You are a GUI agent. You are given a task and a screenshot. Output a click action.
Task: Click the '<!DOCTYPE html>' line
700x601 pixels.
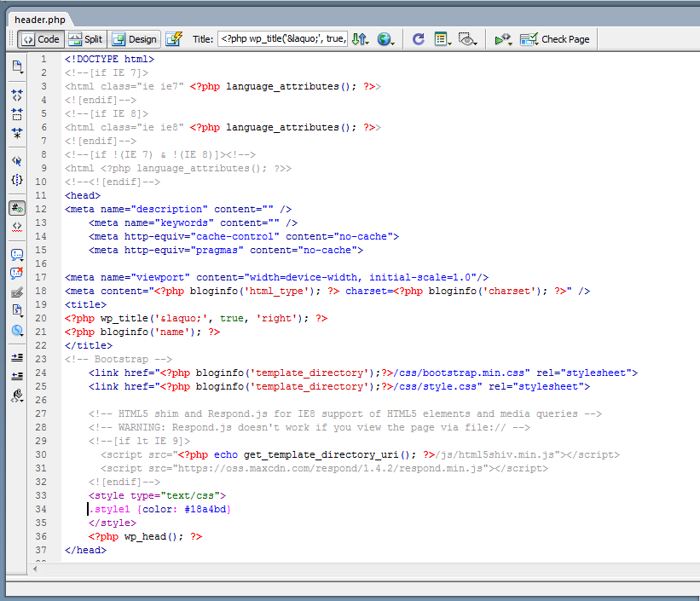[x=109, y=60]
